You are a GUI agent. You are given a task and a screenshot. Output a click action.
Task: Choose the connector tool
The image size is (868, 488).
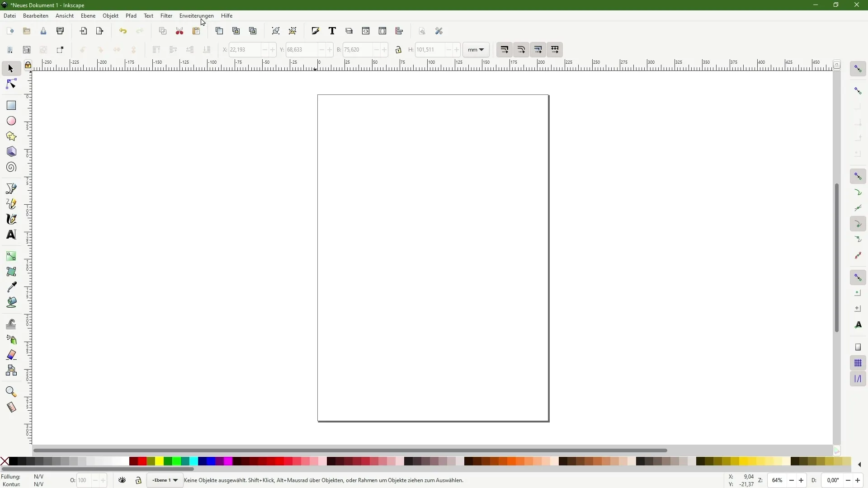(x=11, y=371)
